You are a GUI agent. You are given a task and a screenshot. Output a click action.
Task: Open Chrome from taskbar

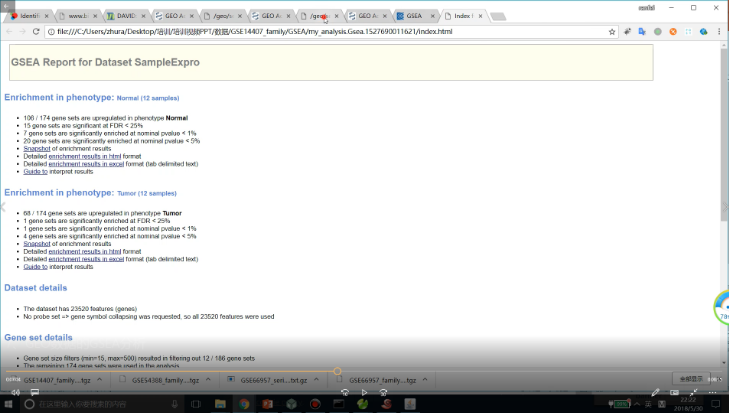point(244,404)
